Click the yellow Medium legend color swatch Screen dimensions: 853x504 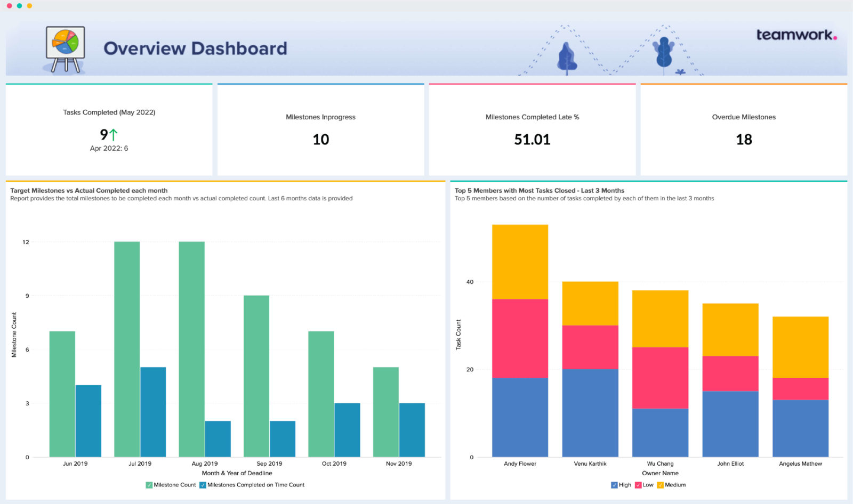(x=661, y=485)
